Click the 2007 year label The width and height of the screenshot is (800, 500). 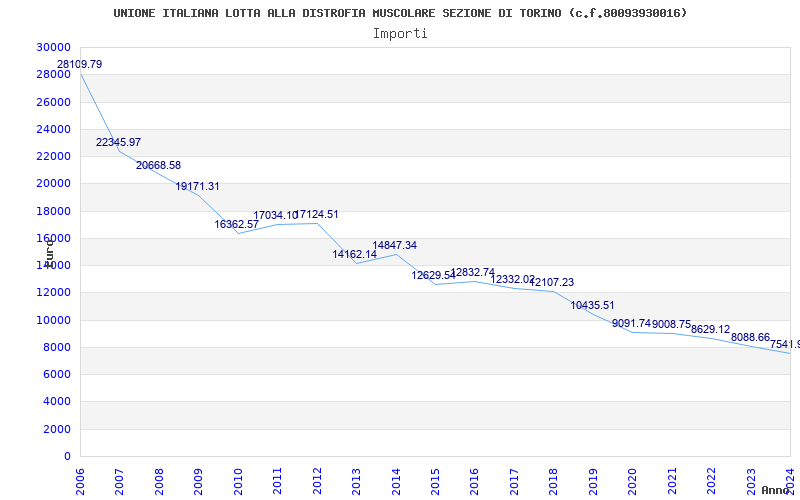point(120,482)
